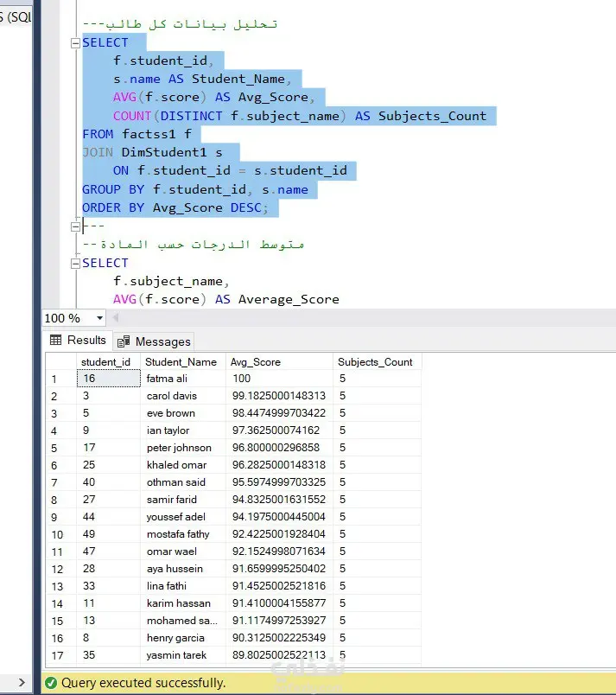Select the cell 99.1825000148313
This screenshot has width=616, height=695.
click(x=279, y=396)
